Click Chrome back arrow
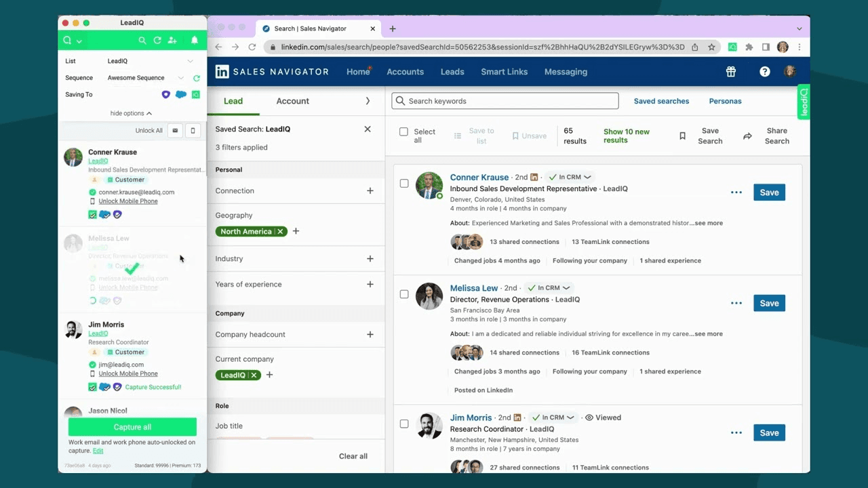This screenshot has width=868, height=488. click(218, 47)
